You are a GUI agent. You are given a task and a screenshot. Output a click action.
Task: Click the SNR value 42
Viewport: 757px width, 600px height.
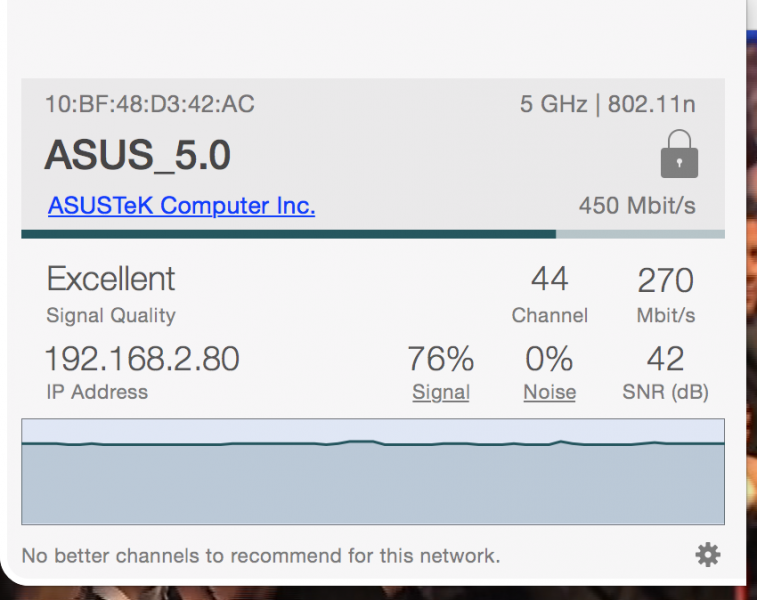pyautogui.click(x=665, y=358)
